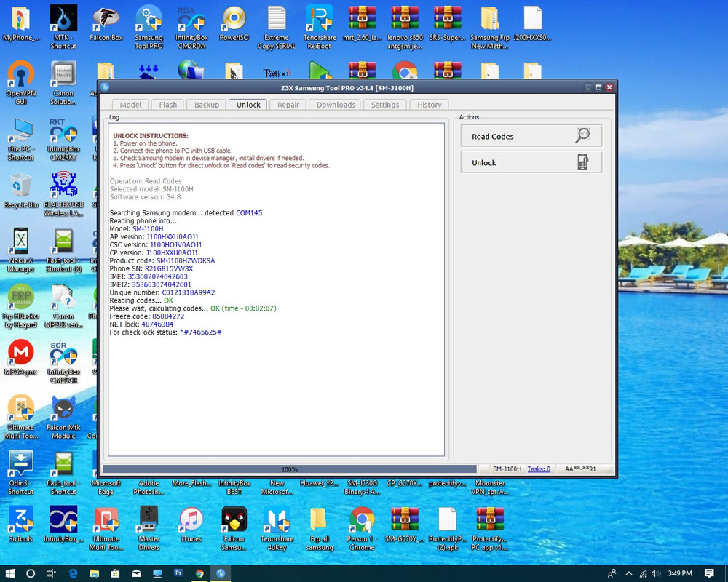Open InfinityBox CM2RDA icon
This screenshot has width=728, height=582.
click(191, 27)
